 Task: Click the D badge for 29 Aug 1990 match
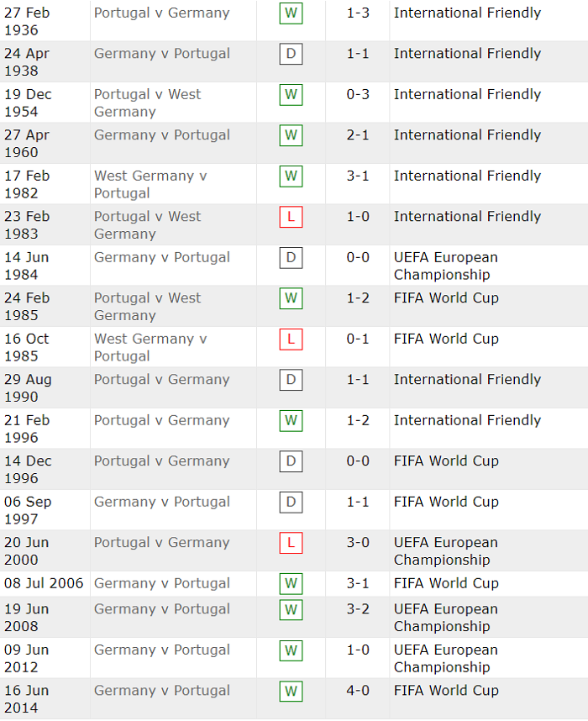[x=291, y=380]
